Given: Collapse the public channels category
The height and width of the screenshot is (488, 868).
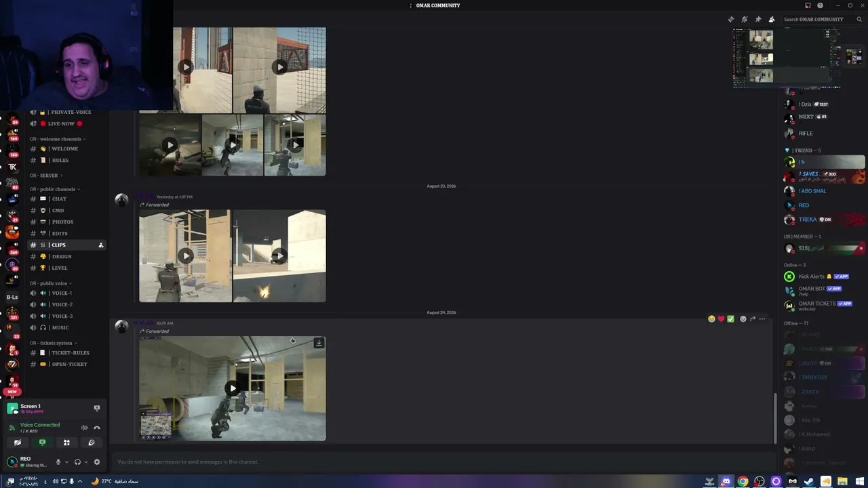Looking at the screenshot, I should (54, 189).
